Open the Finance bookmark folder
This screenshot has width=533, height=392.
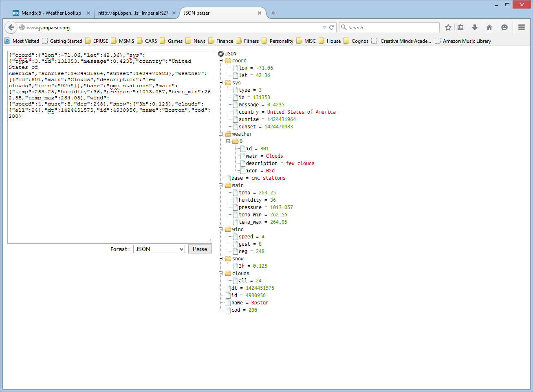(221, 41)
